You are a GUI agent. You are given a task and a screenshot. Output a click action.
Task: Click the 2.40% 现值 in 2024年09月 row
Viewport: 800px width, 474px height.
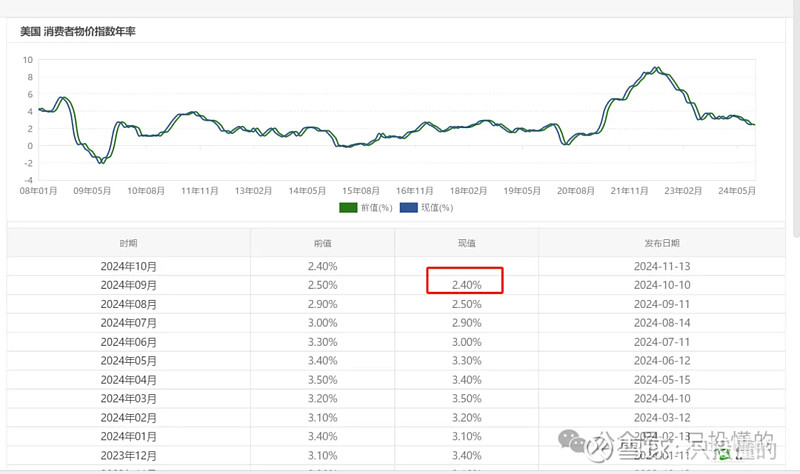pyautogui.click(x=466, y=285)
